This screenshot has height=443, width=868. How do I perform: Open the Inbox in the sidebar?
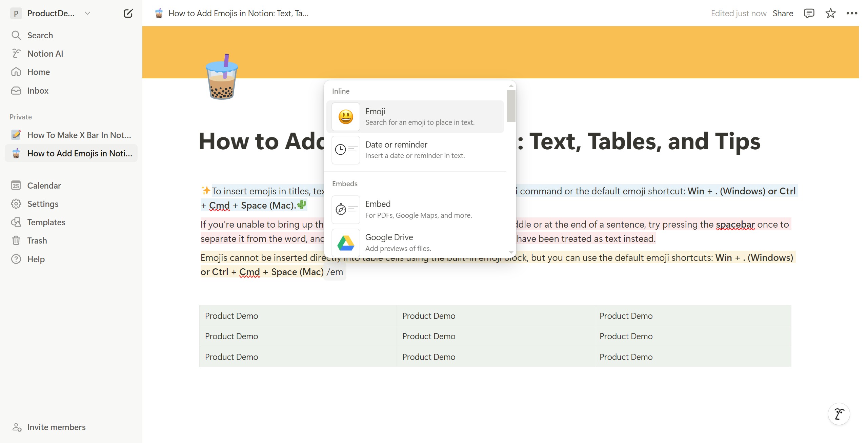click(x=71, y=91)
